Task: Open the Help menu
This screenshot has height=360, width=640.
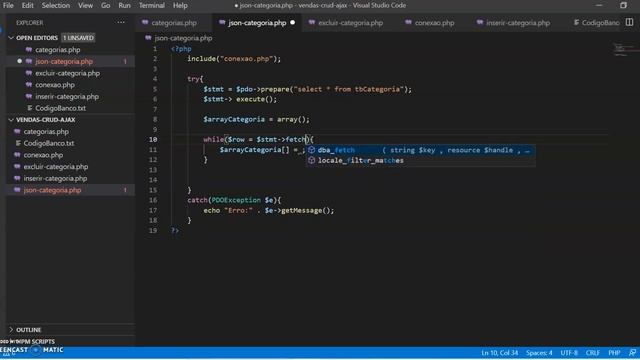Action: (180, 5)
